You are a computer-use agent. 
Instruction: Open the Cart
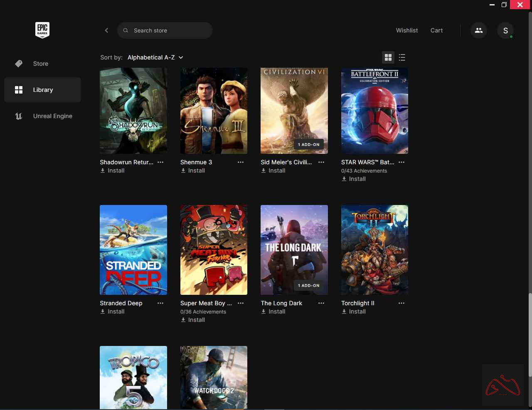[x=436, y=30]
